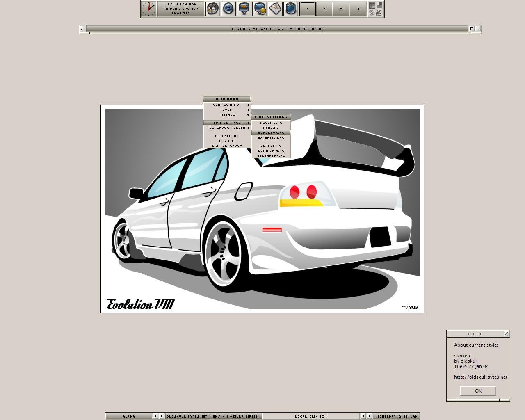
Task: Open BBKEYS.RC from Edit Settings
Action: [x=271, y=146]
